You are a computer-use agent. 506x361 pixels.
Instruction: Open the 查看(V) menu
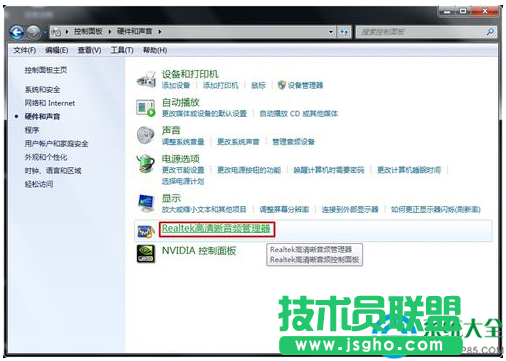pyautogui.click(x=89, y=50)
